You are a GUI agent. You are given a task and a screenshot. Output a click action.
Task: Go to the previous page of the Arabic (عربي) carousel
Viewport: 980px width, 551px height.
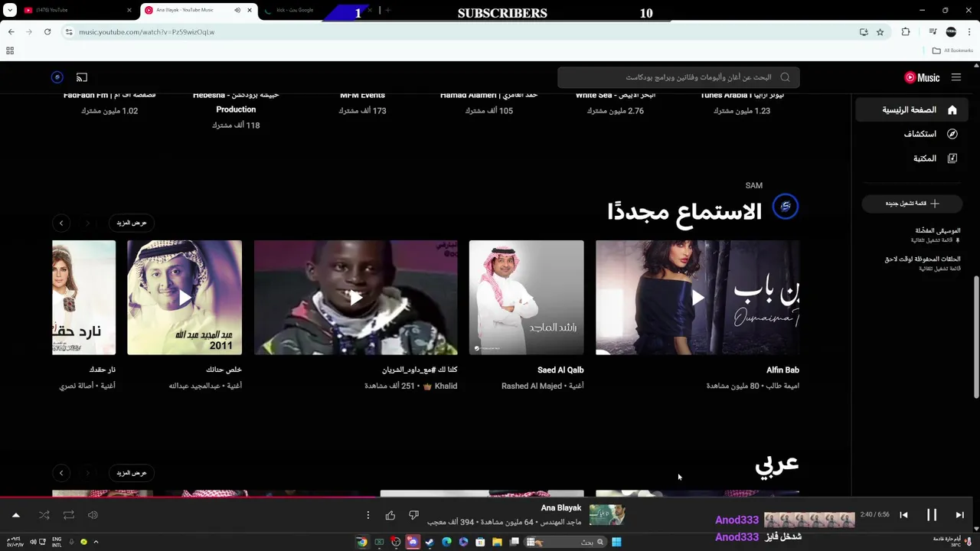coord(61,473)
